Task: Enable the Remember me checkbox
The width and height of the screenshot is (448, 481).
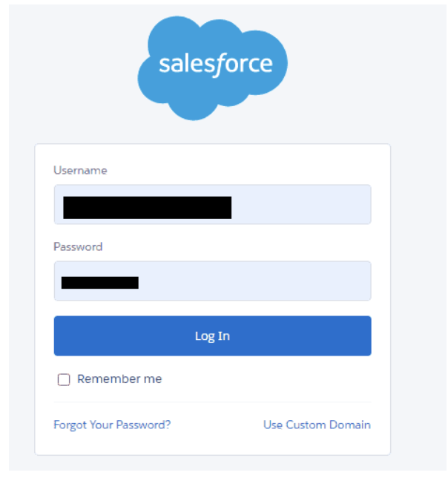Action: point(64,379)
